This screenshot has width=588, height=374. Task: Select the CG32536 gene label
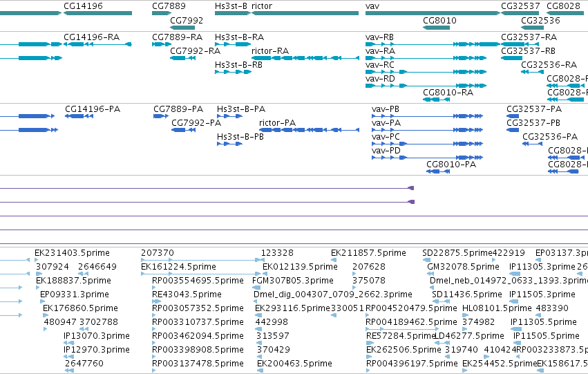point(540,21)
